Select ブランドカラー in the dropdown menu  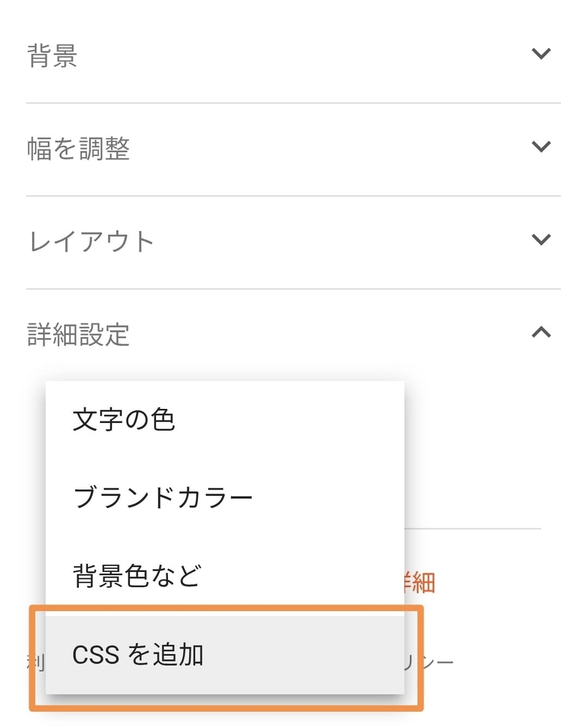tap(225, 498)
